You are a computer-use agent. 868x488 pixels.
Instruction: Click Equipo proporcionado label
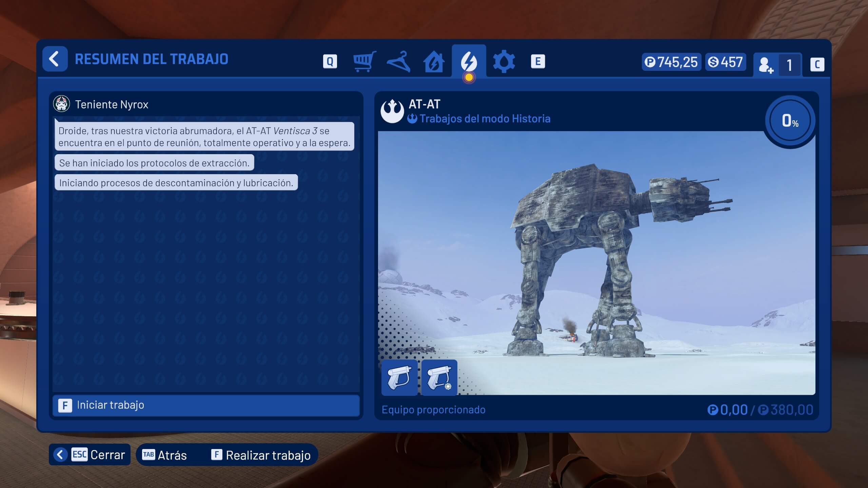[x=433, y=410]
